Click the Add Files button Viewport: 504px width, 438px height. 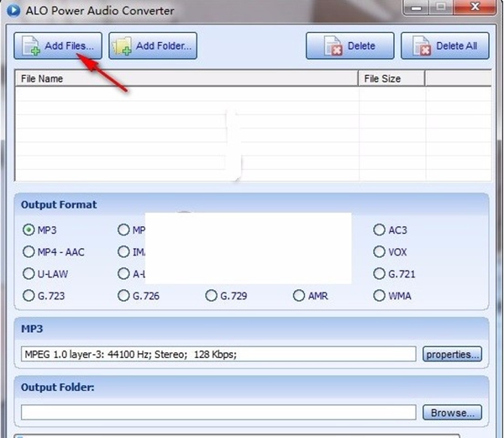pos(58,45)
